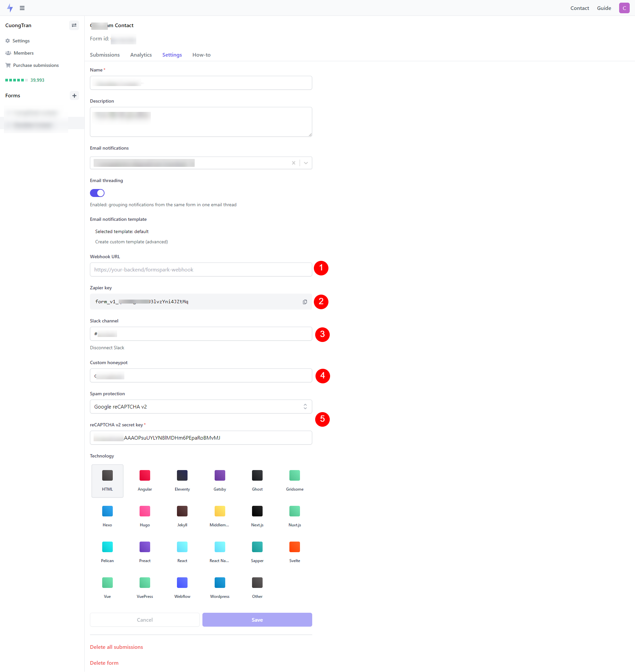Image resolution: width=635 pixels, height=672 pixels.
Task: Click the user avatar icon top right
Action: click(x=624, y=8)
